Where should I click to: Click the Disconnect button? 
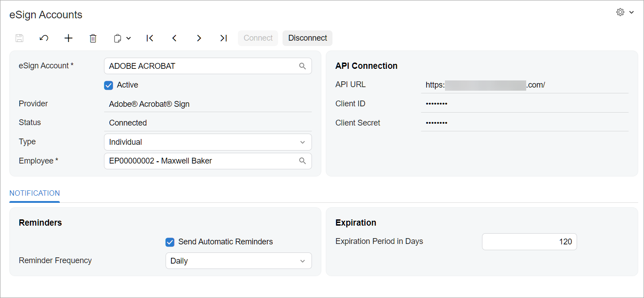tap(307, 38)
